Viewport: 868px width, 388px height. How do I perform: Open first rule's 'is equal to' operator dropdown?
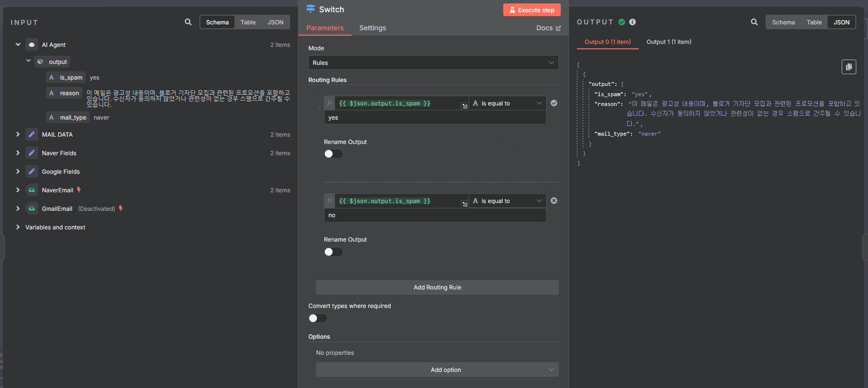(x=507, y=103)
